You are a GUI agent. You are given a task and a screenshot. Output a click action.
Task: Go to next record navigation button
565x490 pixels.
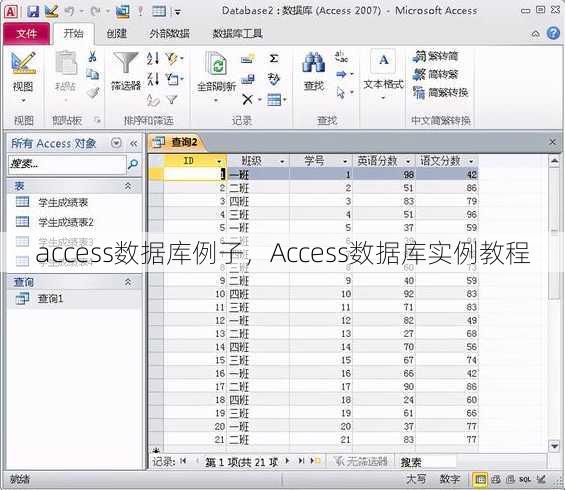(x=287, y=461)
